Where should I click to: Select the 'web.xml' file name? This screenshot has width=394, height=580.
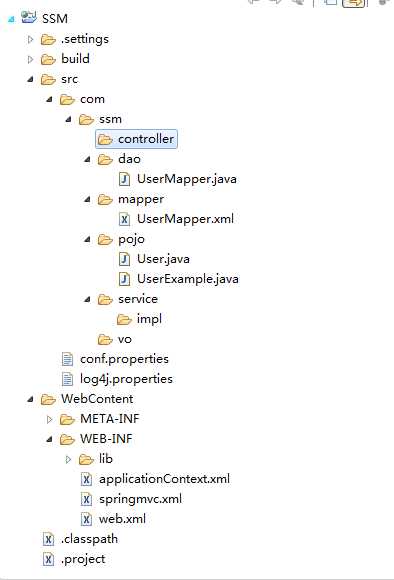point(122,519)
